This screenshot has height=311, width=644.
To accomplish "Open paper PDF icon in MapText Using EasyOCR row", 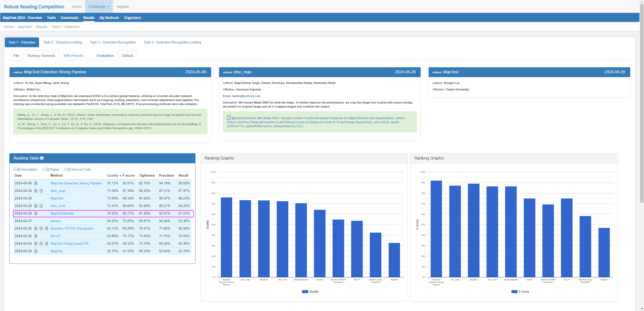I will (x=41, y=244).
